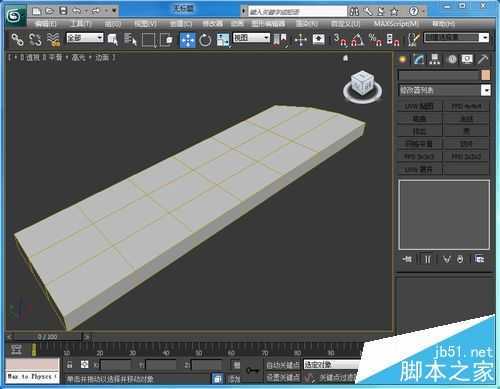The width and height of the screenshot is (500, 389).
Task: Click the object name input field
Action: [x=439, y=75]
